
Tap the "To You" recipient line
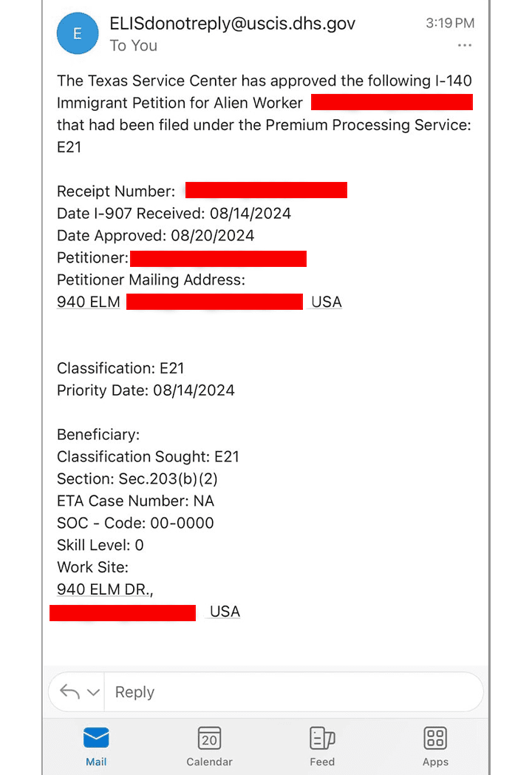click(134, 46)
